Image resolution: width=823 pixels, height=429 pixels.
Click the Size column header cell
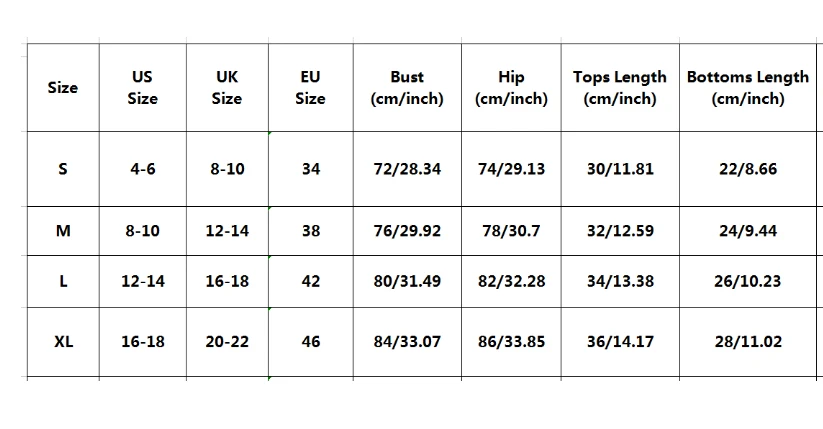click(x=62, y=88)
